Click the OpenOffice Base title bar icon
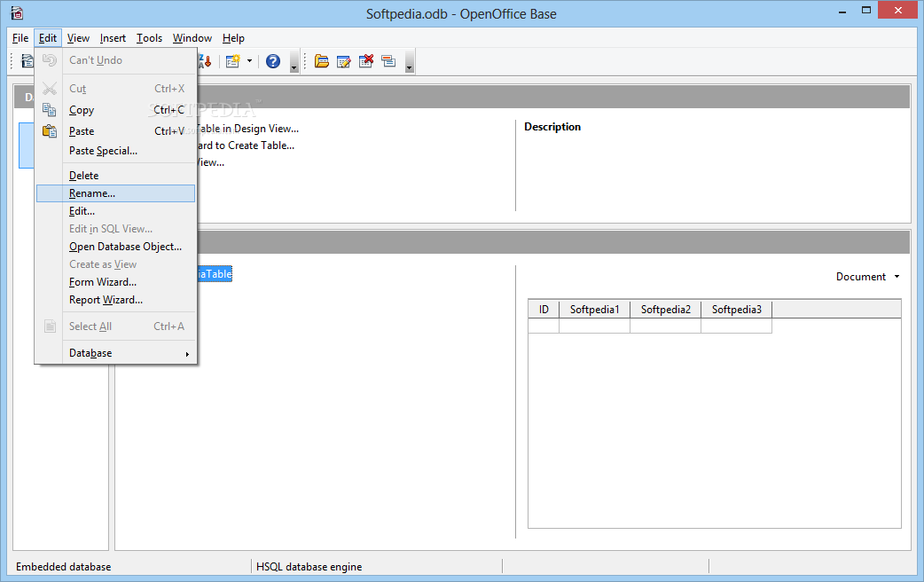924x582 pixels. point(17,12)
